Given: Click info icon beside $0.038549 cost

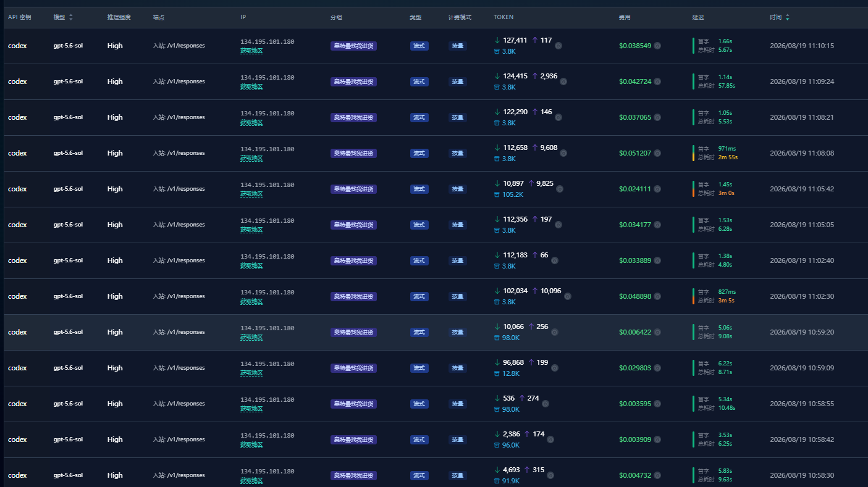Looking at the screenshot, I should [657, 46].
